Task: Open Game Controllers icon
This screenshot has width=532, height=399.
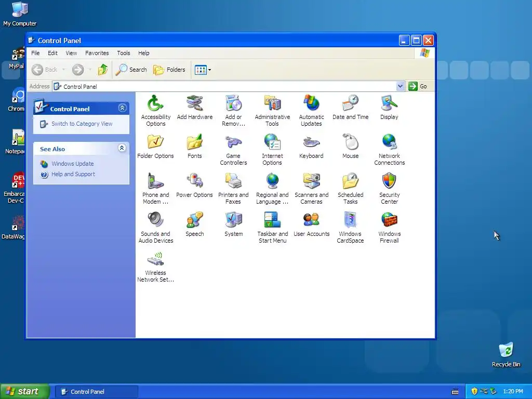Action: point(233,142)
